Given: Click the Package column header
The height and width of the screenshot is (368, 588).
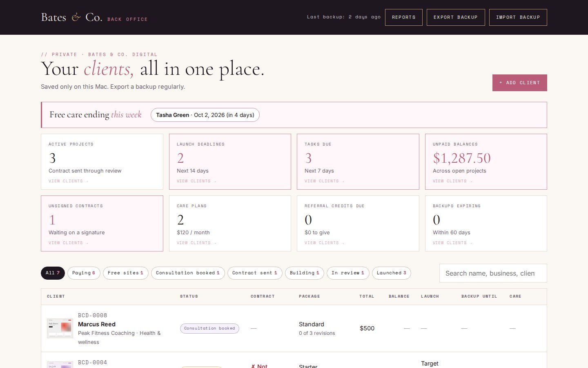Looking at the screenshot, I should tap(310, 296).
